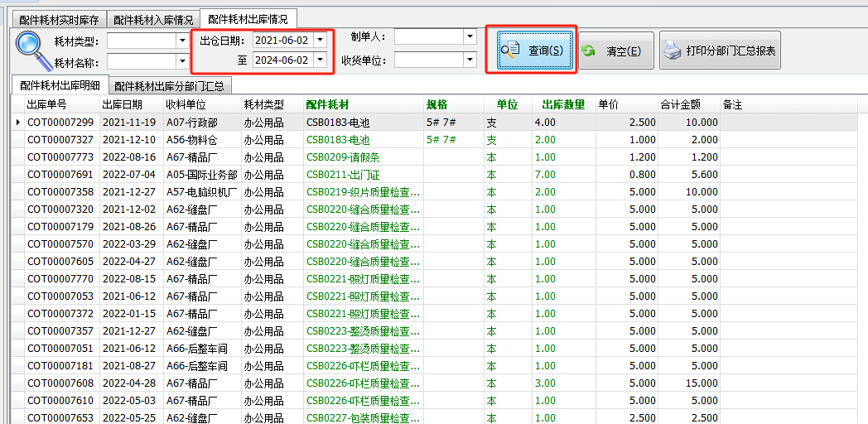Select order number COT00007357
The width and height of the screenshot is (868, 424).
pos(60,331)
